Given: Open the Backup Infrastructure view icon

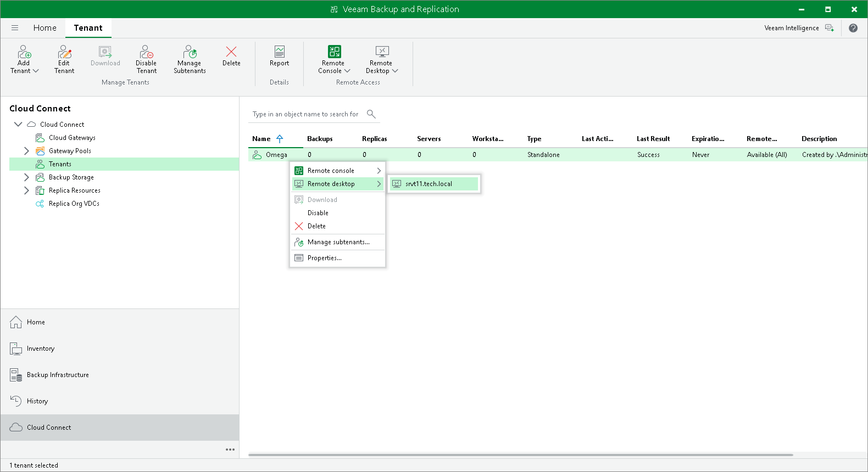Looking at the screenshot, I should click(x=16, y=375).
